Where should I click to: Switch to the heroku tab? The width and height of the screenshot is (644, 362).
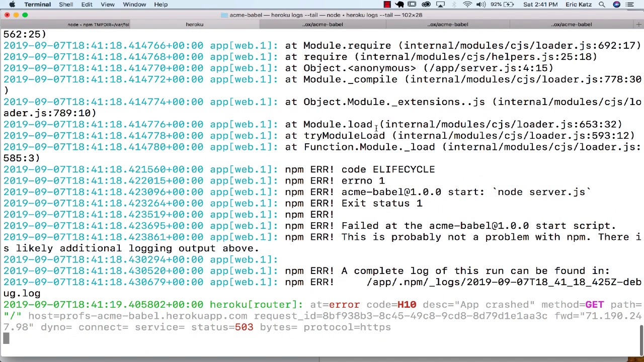(x=195, y=24)
